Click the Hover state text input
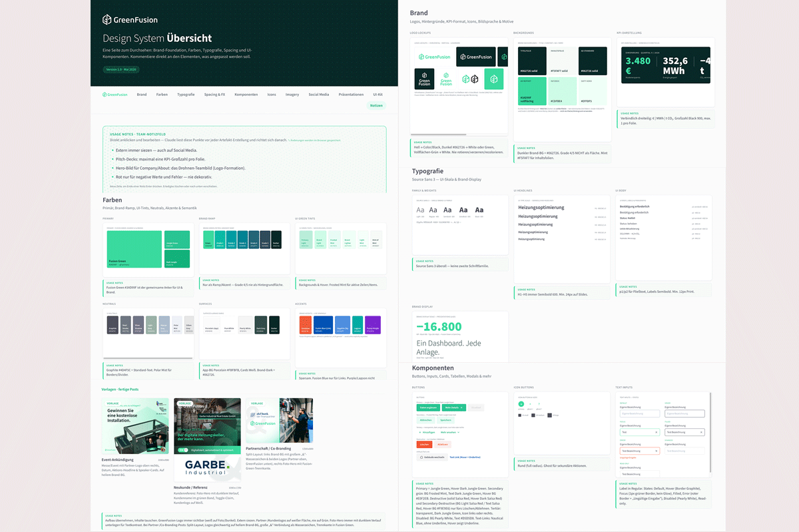The height and width of the screenshot is (532, 799). 684,413
